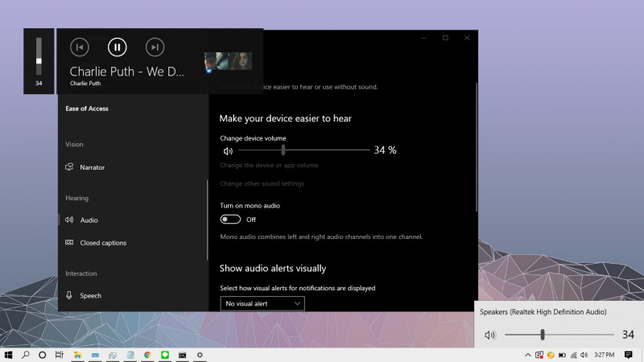Close the Settings window
644x362 pixels.
coord(467,38)
